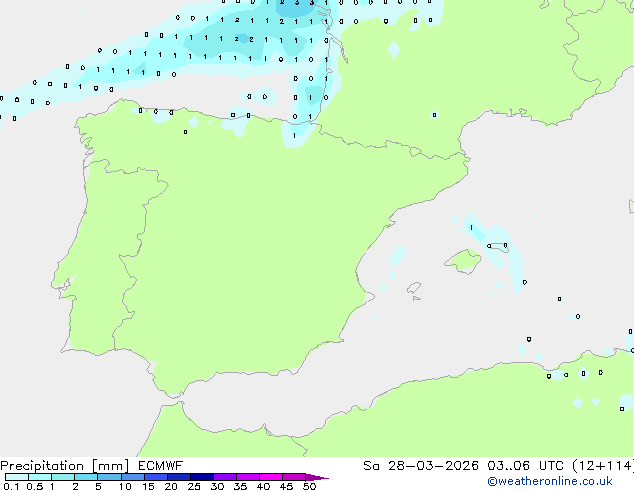Click the legend value label '10'

pyautogui.click(x=125, y=486)
